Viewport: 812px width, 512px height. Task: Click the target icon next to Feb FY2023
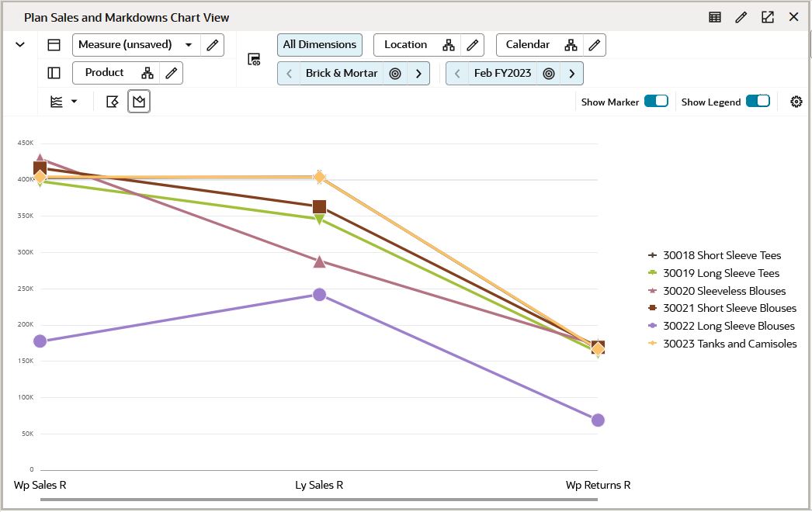click(x=549, y=74)
